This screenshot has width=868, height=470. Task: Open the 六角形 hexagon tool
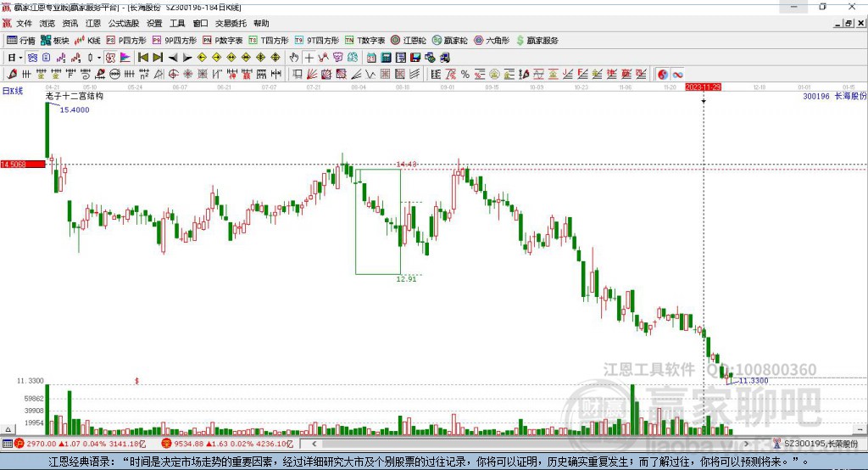pos(492,41)
